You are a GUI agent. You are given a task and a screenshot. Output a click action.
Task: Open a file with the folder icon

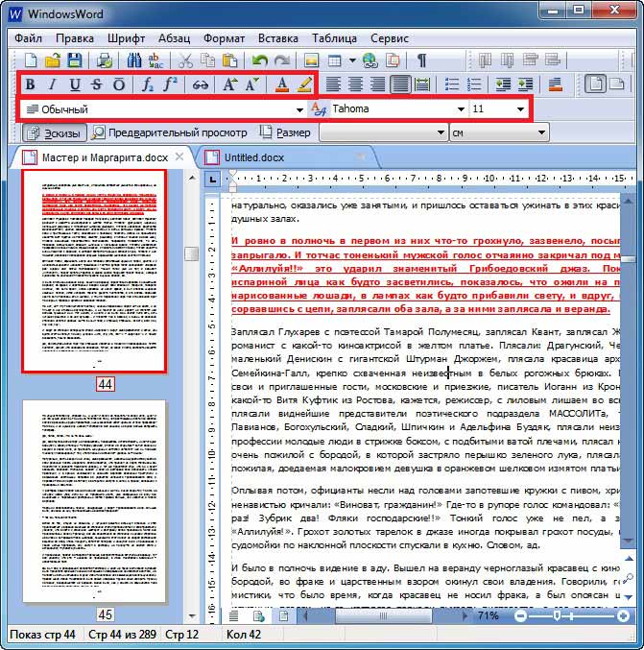(x=53, y=60)
